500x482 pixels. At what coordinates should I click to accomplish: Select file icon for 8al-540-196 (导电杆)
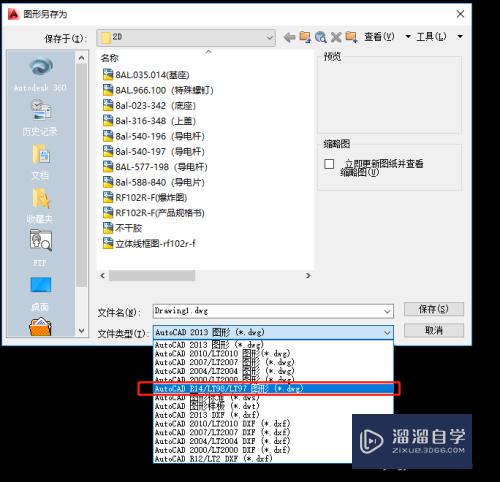click(x=108, y=136)
